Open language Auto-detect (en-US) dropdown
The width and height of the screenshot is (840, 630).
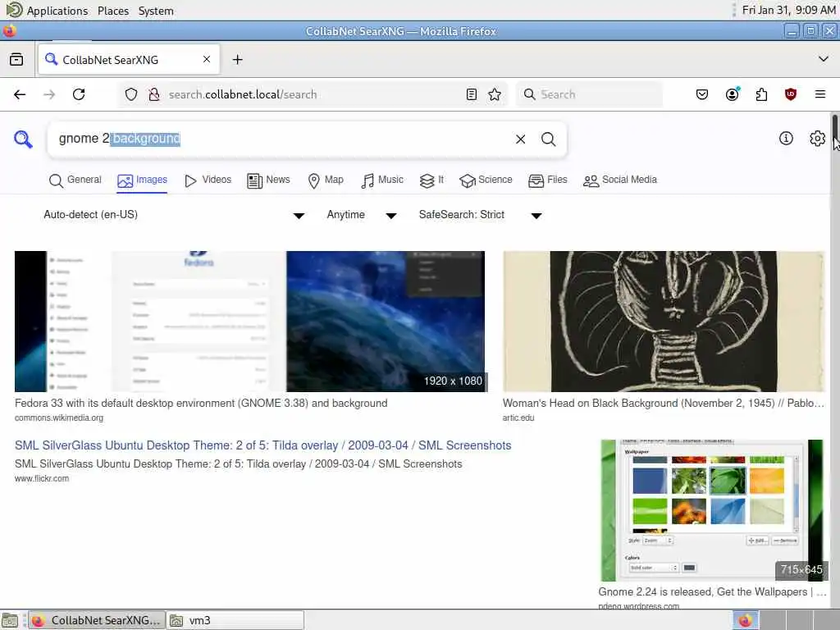[174, 215]
